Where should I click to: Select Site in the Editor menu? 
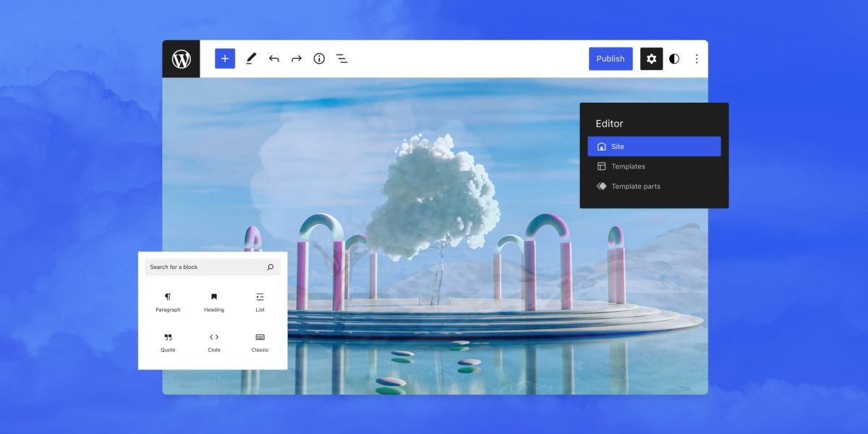[x=654, y=146]
